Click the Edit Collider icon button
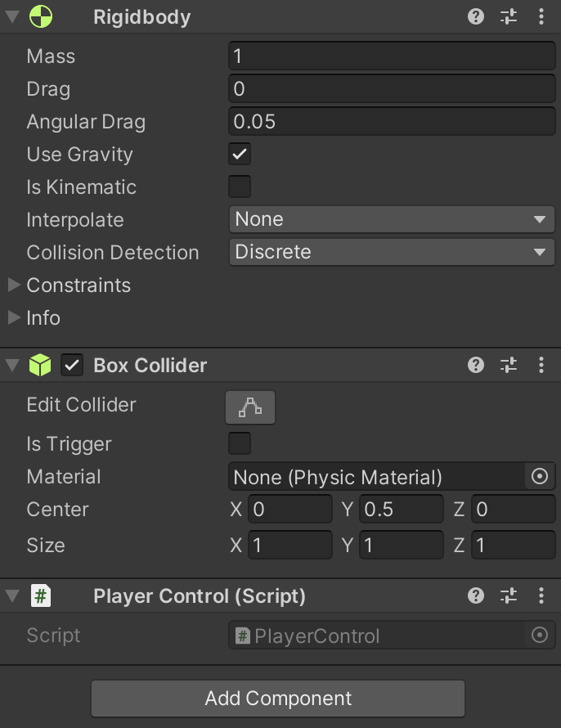 pyautogui.click(x=250, y=407)
